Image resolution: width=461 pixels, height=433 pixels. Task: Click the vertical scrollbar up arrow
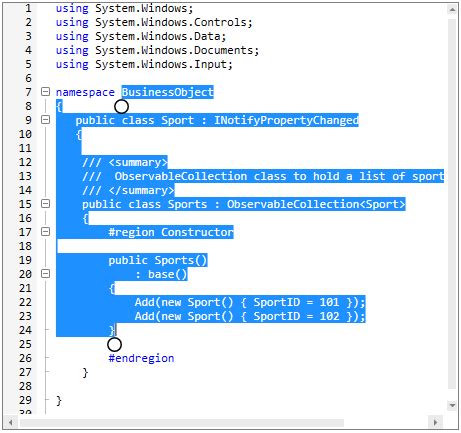[452, 10]
